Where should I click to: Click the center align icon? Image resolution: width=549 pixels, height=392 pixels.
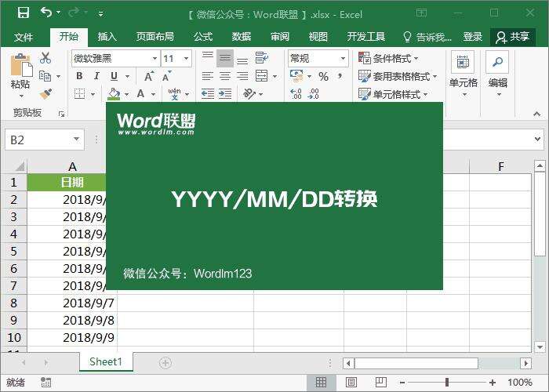(x=225, y=76)
